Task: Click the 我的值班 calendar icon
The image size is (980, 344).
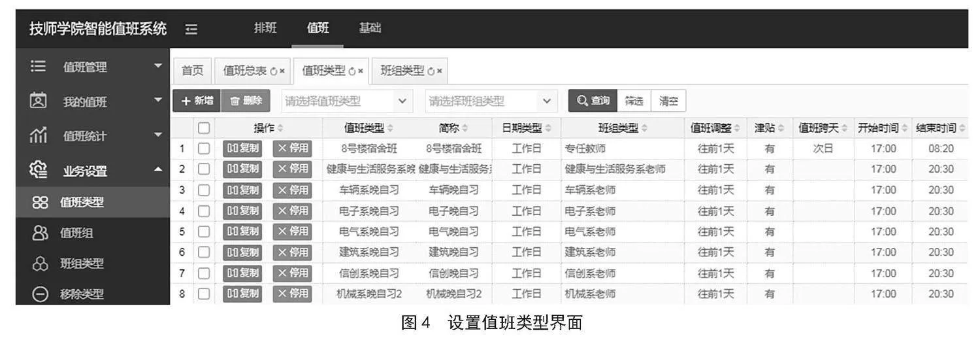Action: point(39,101)
